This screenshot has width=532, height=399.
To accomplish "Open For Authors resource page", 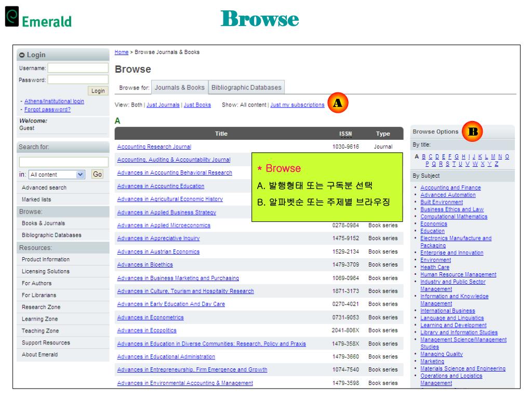I will pyautogui.click(x=37, y=283).
